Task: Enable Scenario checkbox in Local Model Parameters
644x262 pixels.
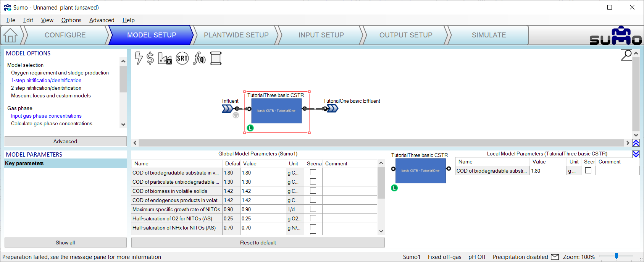Action: 588,170
